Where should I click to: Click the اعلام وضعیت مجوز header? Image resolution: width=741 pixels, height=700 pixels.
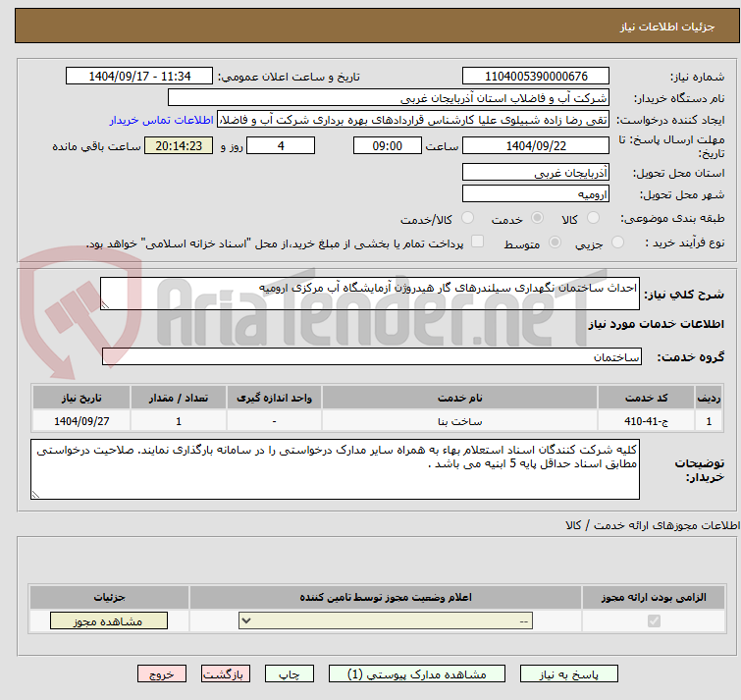(386, 598)
